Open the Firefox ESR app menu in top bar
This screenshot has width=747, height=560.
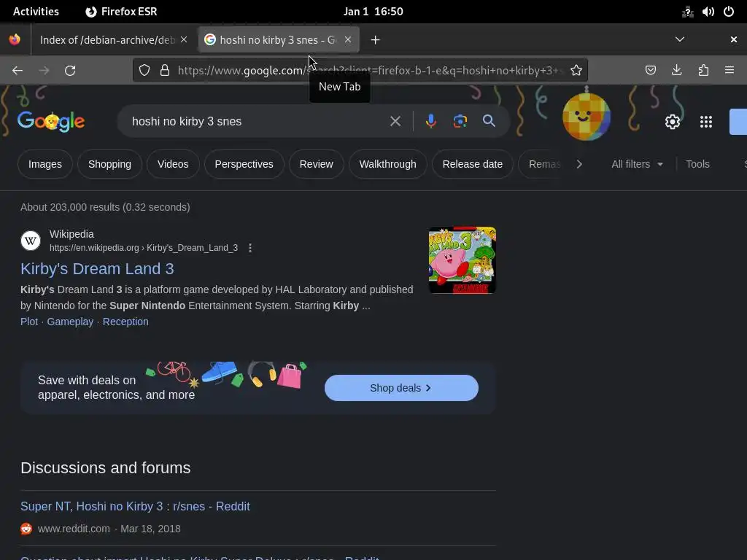[x=122, y=12]
